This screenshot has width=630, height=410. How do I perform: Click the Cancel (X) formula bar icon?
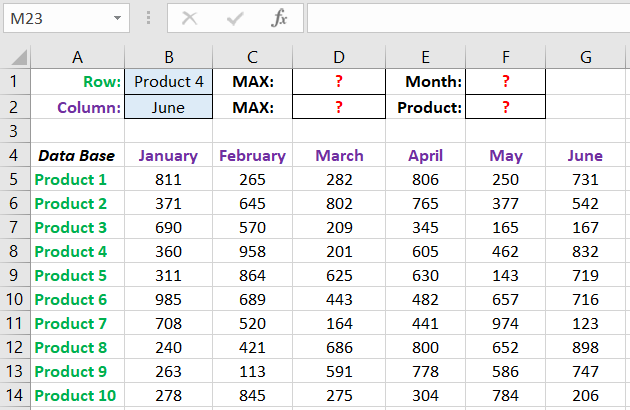(x=189, y=18)
